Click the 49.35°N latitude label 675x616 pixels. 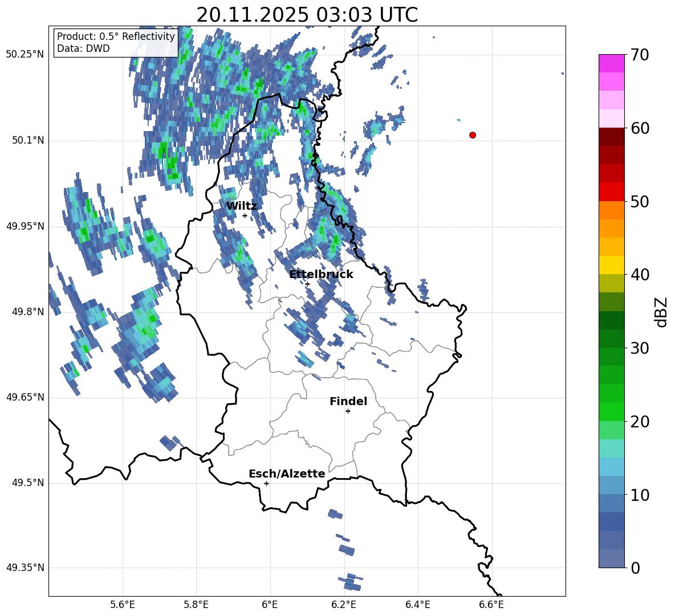click(25, 568)
